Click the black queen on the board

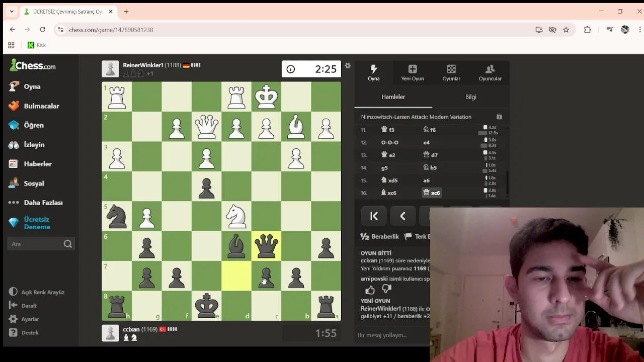click(266, 246)
